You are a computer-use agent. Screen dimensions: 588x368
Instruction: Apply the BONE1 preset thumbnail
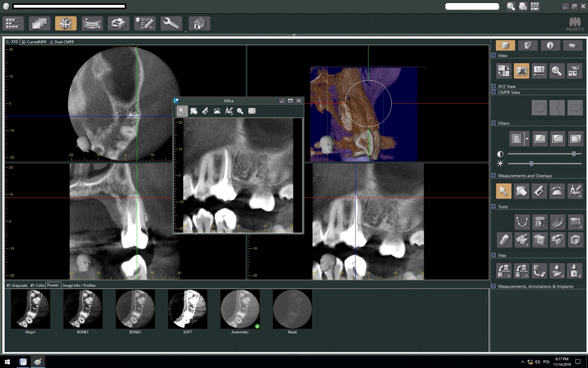click(x=83, y=309)
